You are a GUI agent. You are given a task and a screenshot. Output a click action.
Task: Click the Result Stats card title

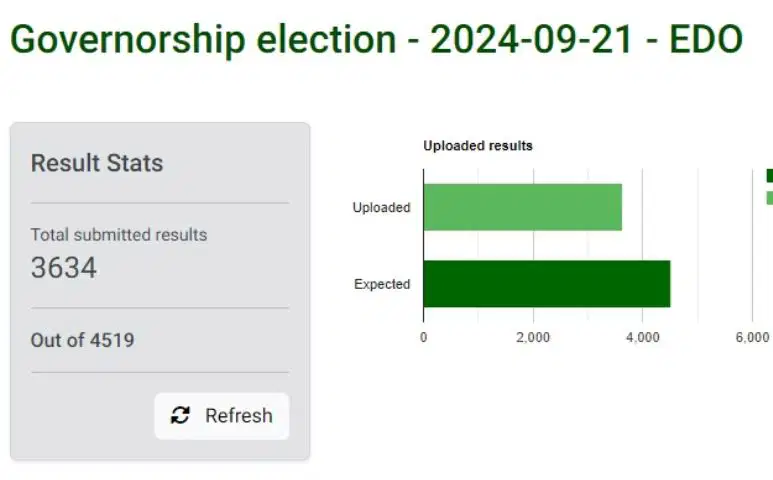(x=97, y=163)
